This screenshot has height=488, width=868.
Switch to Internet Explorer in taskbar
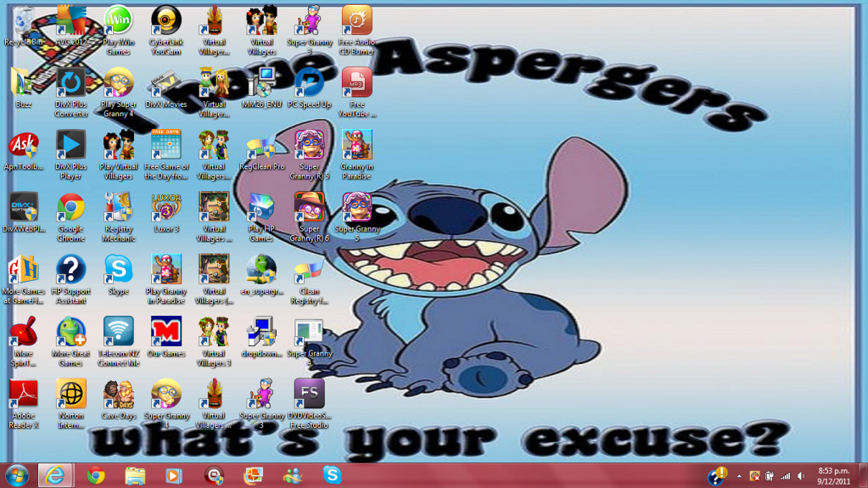55,476
